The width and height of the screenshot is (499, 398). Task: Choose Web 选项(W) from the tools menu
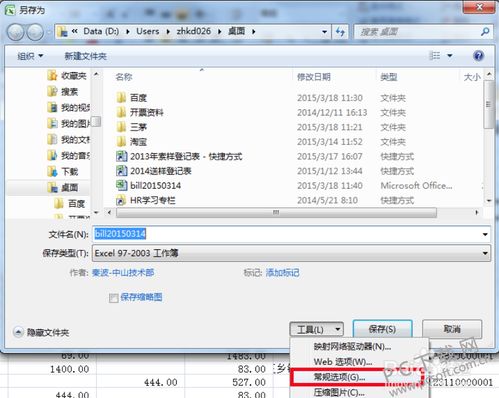click(343, 362)
